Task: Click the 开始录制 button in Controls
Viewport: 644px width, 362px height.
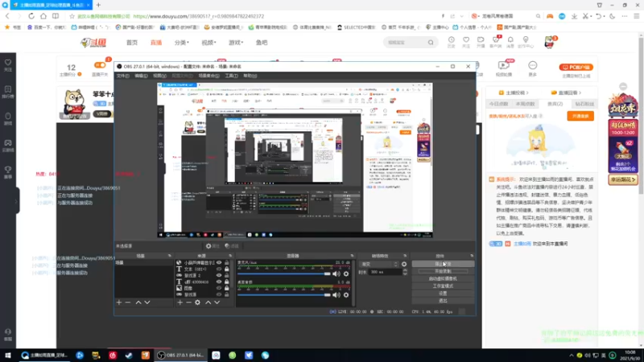Action: click(x=443, y=271)
